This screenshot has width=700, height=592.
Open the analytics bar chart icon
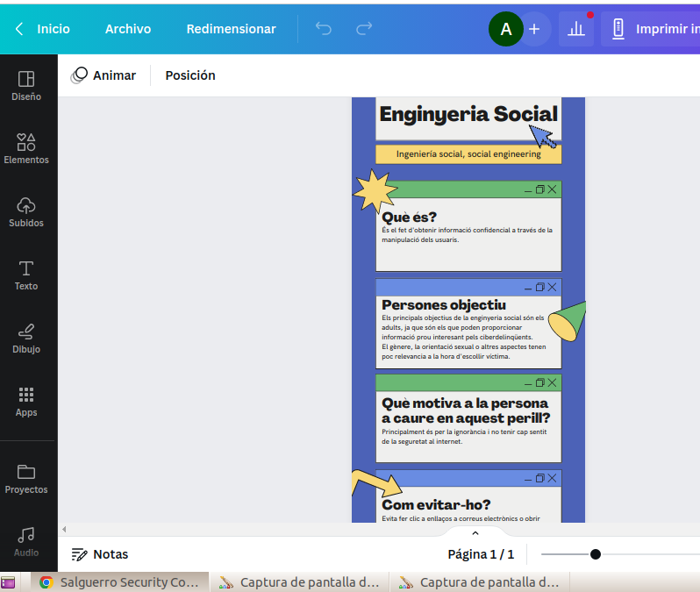576,29
